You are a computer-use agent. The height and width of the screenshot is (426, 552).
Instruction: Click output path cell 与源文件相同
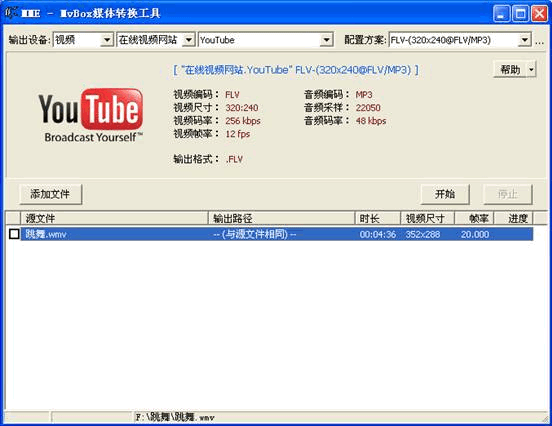(255, 234)
